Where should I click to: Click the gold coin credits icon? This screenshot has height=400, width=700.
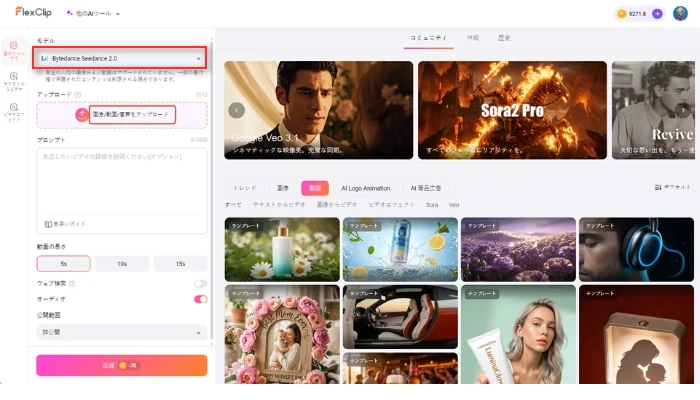(621, 14)
